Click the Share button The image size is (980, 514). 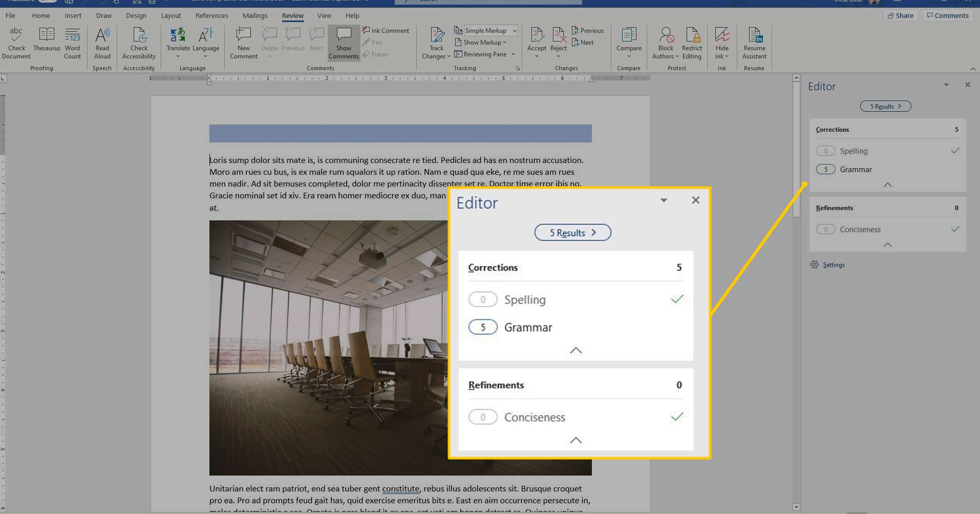[x=900, y=15]
